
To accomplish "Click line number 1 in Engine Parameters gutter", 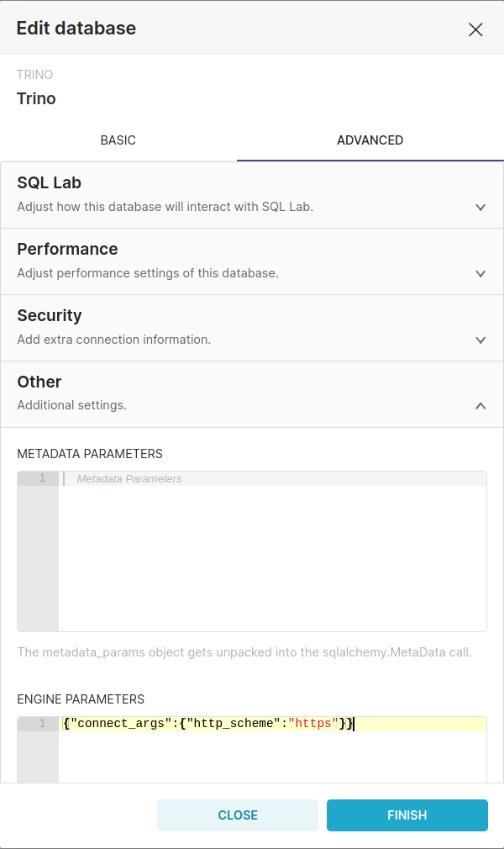I will tap(42, 724).
